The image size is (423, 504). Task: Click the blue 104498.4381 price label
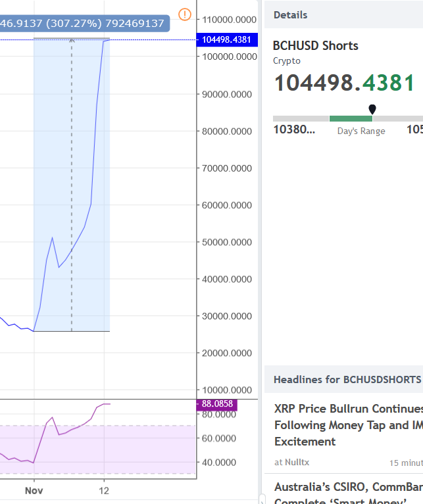tap(227, 40)
